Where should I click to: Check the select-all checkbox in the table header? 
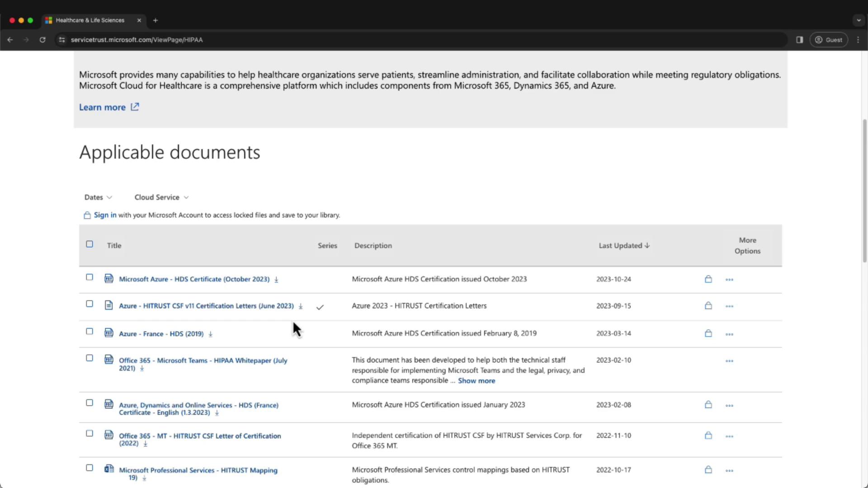[90, 244]
